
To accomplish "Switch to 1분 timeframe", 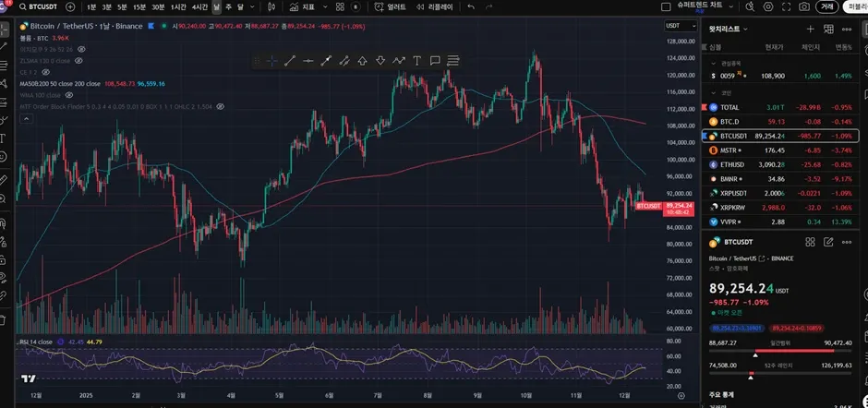I will [x=91, y=6].
